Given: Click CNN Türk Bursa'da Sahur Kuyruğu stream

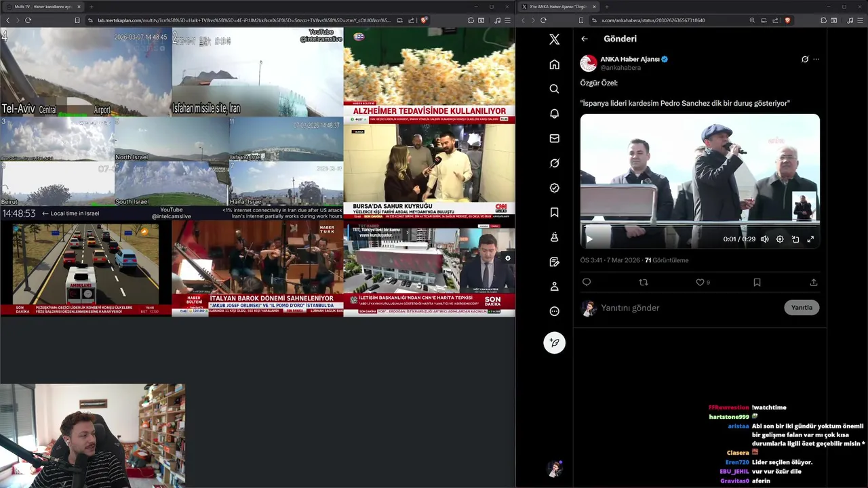Looking at the screenshot, I should [x=429, y=172].
